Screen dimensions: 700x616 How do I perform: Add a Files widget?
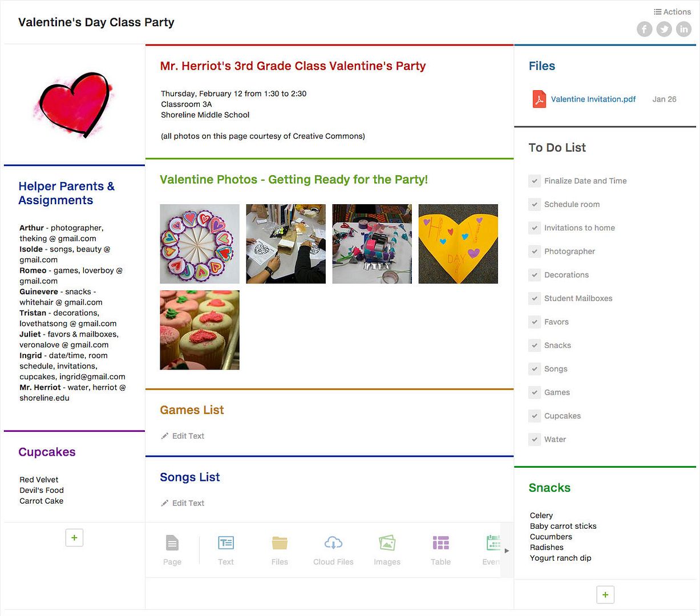280,550
